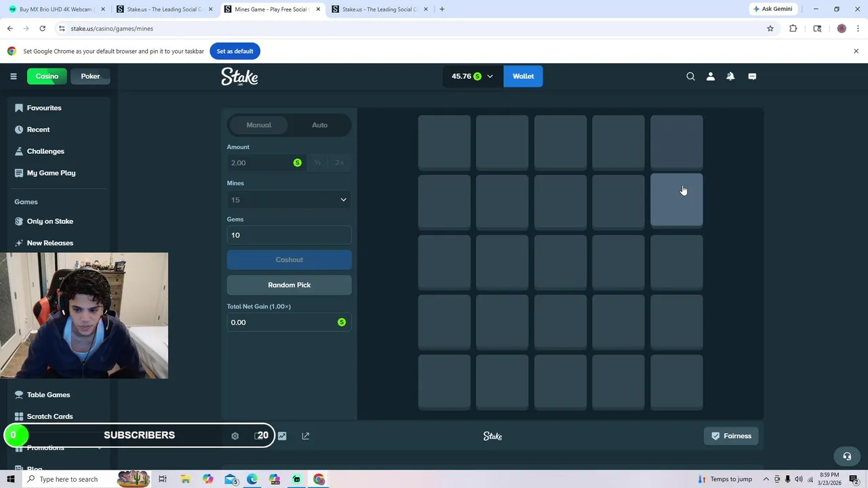
Task: Reload the page
Action: [42, 28]
